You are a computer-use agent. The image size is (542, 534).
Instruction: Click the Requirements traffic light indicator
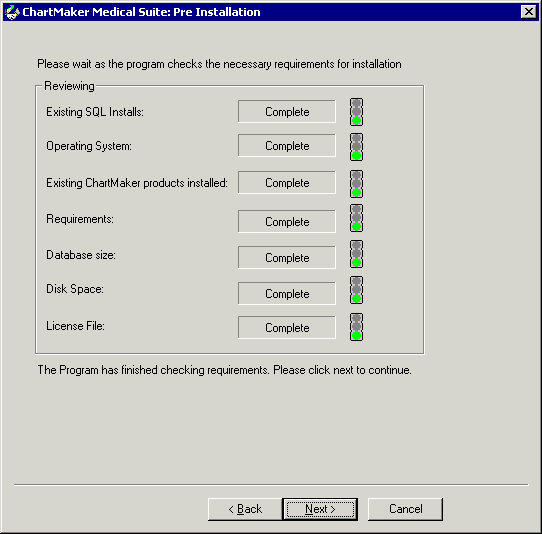coord(356,218)
